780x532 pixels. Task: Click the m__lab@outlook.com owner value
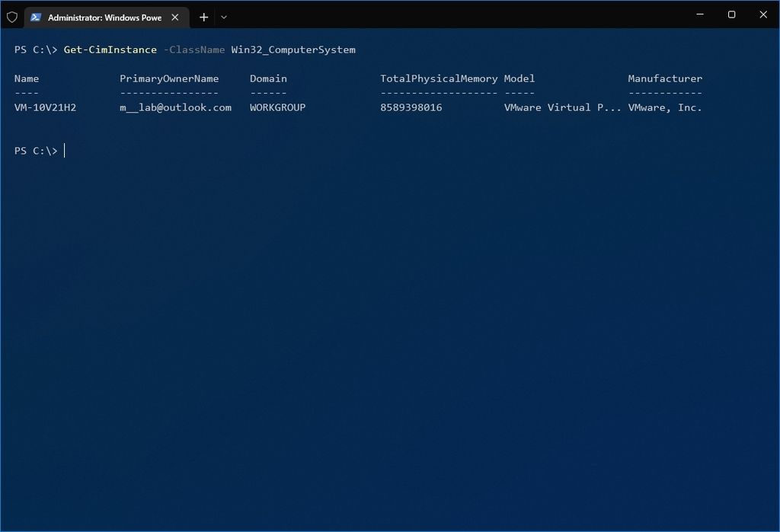(175, 107)
